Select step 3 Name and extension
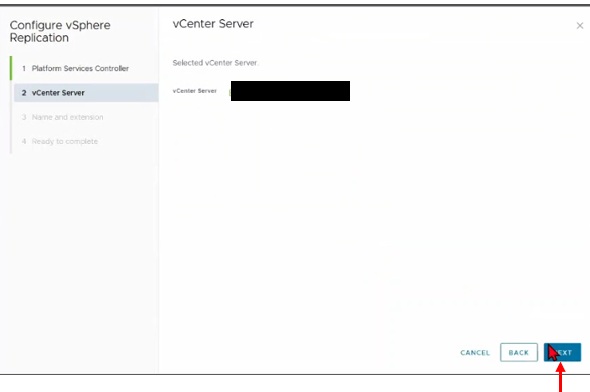The height and width of the screenshot is (392, 590). (62, 117)
